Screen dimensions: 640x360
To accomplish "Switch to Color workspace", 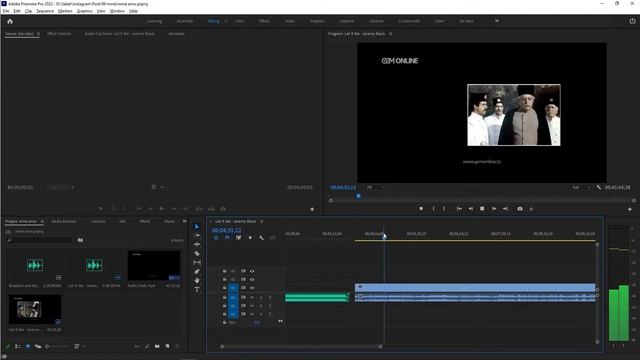I will click(239, 21).
